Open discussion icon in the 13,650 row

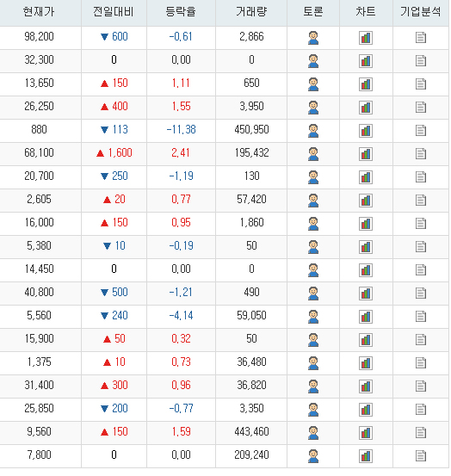[313, 84]
